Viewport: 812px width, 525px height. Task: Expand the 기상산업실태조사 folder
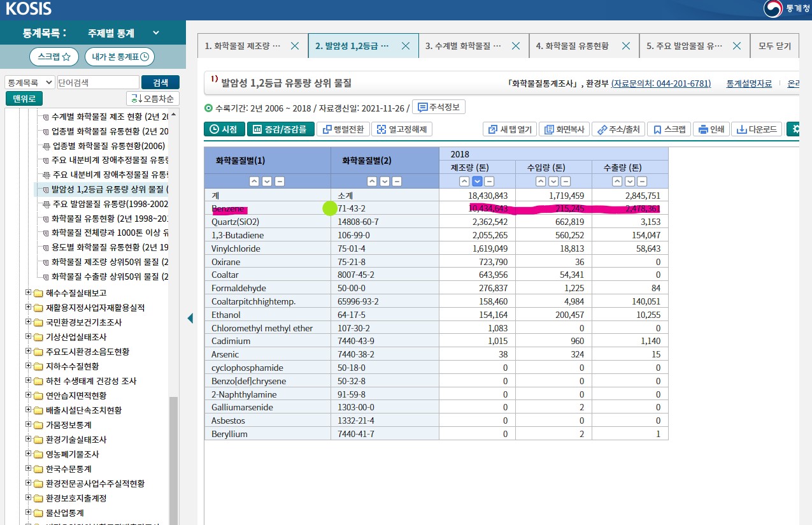28,337
